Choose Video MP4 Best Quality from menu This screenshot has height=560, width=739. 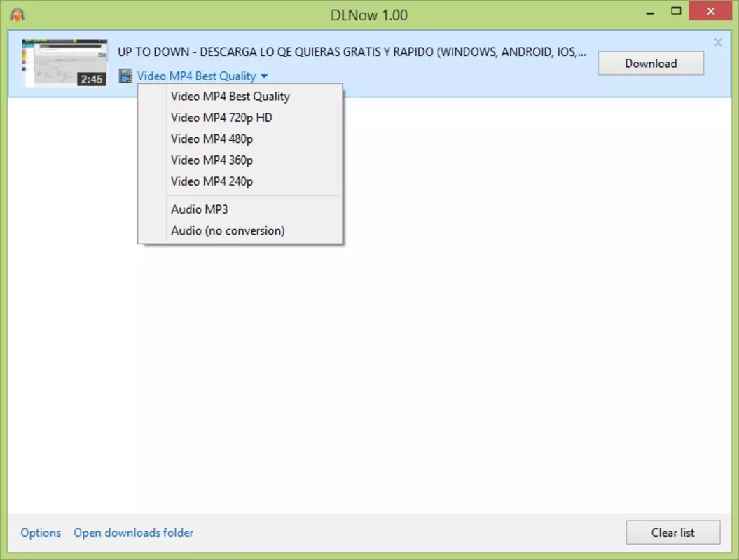tap(240, 97)
